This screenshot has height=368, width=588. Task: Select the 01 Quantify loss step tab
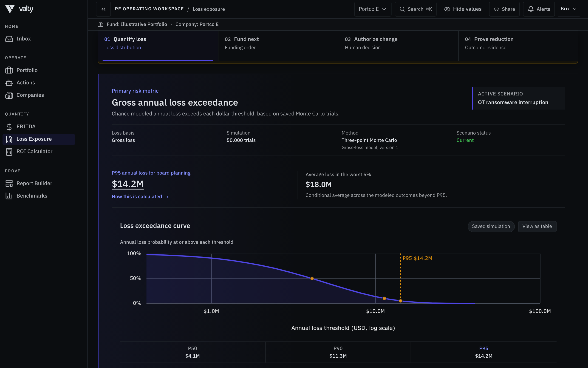pyautogui.click(x=158, y=46)
